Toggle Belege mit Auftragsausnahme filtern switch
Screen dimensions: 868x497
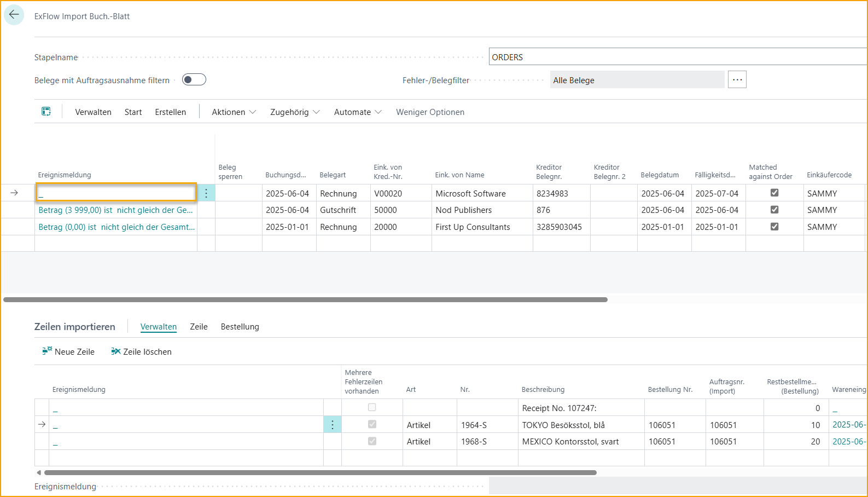point(194,80)
